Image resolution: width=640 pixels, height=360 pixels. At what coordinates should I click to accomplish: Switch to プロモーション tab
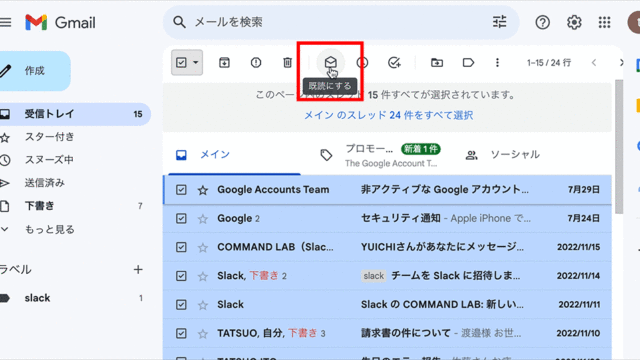pos(381,155)
